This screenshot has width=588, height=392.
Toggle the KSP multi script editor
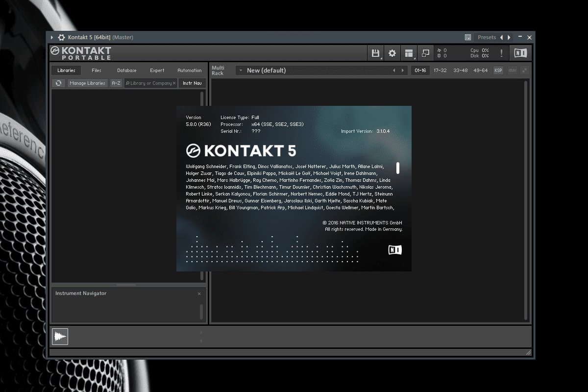(498, 71)
